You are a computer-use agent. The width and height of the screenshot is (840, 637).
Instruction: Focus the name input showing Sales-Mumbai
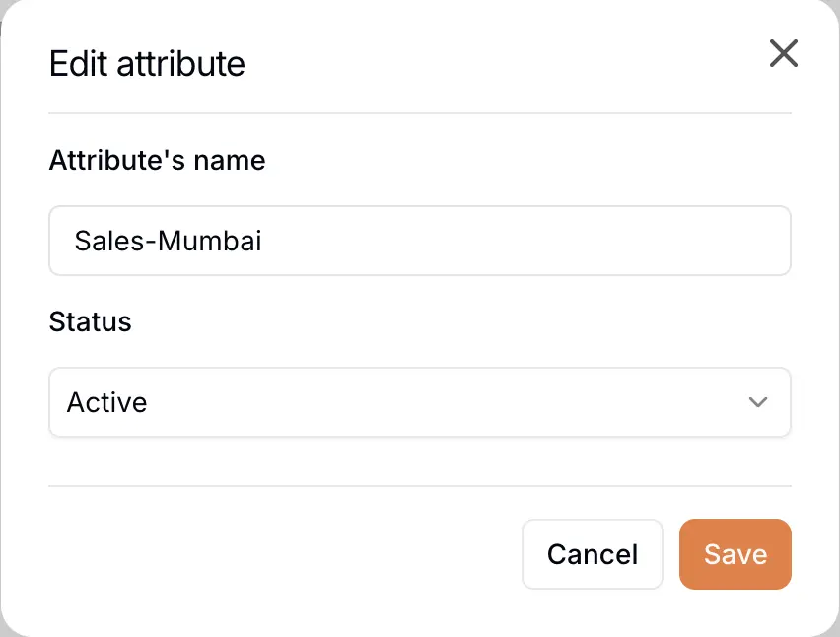coord(420,241)
